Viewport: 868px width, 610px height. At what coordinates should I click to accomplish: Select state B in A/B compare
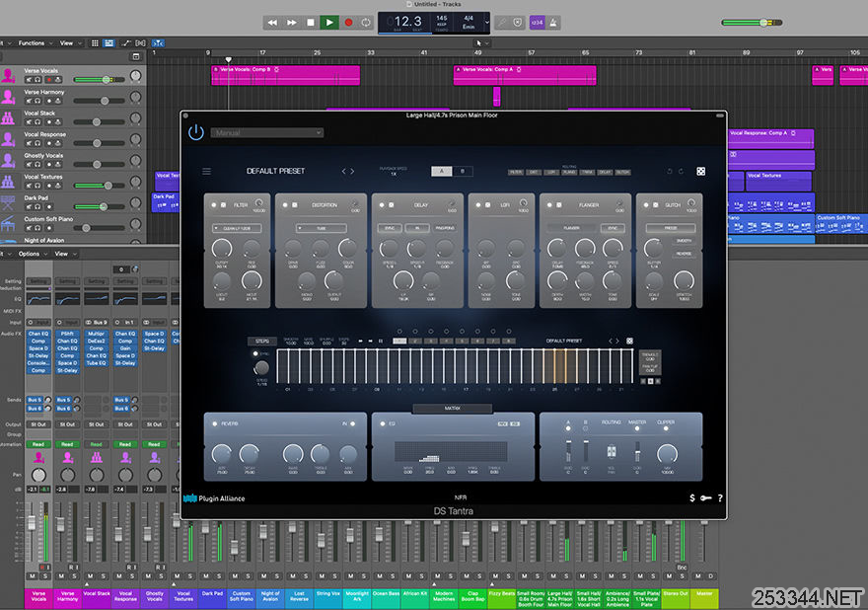tap(463, 171)
